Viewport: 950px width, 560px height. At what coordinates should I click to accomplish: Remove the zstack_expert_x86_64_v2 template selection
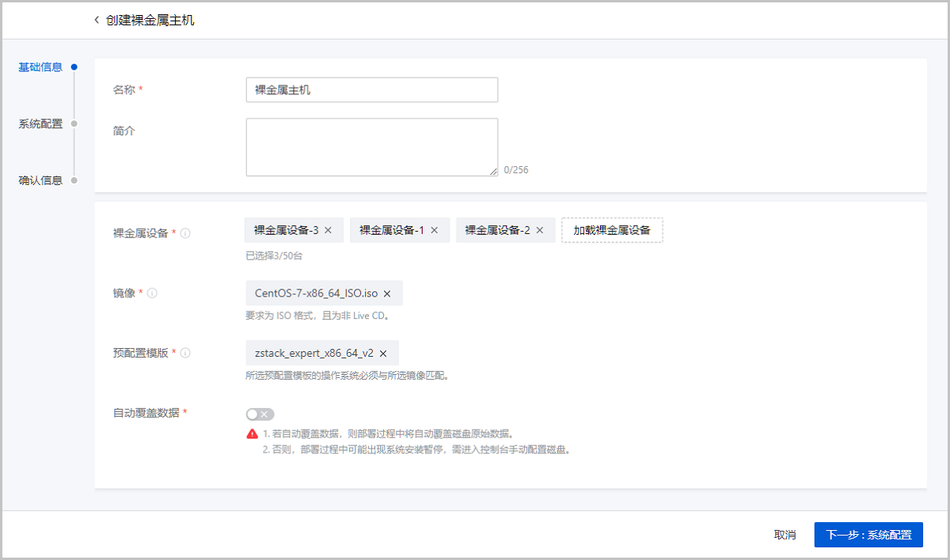pos(383,354)
